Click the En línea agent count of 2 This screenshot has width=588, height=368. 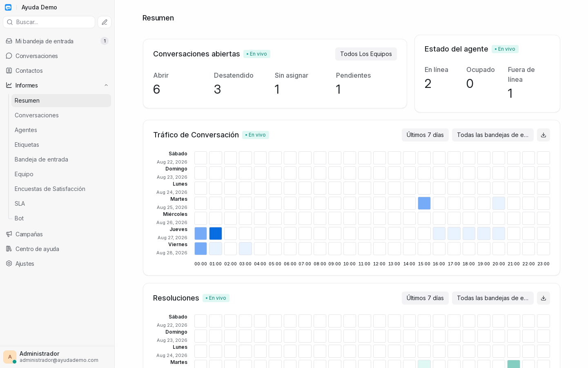(428, 83)
